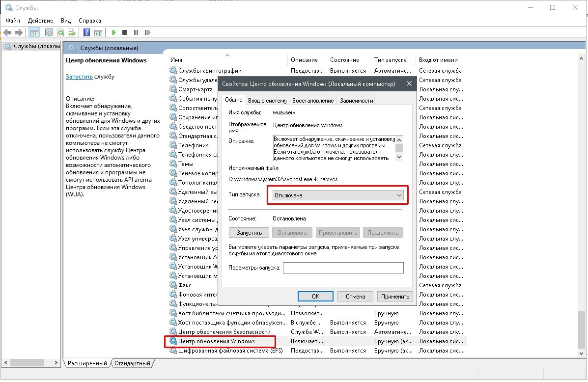Image resolution: width=588 pixels, height=382 pixels.
Task: Click the gear icon next to Телефония
Action: click(x=173, y=145)
